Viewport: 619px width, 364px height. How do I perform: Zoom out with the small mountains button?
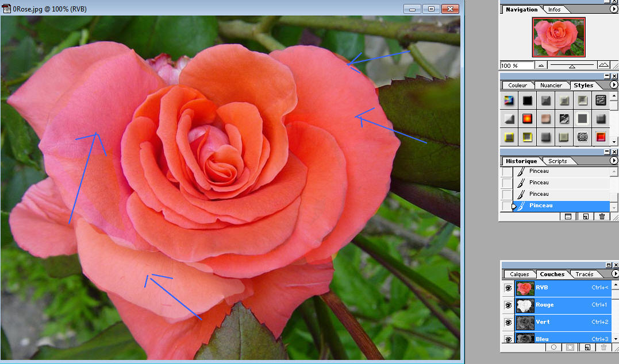point(541,65)
